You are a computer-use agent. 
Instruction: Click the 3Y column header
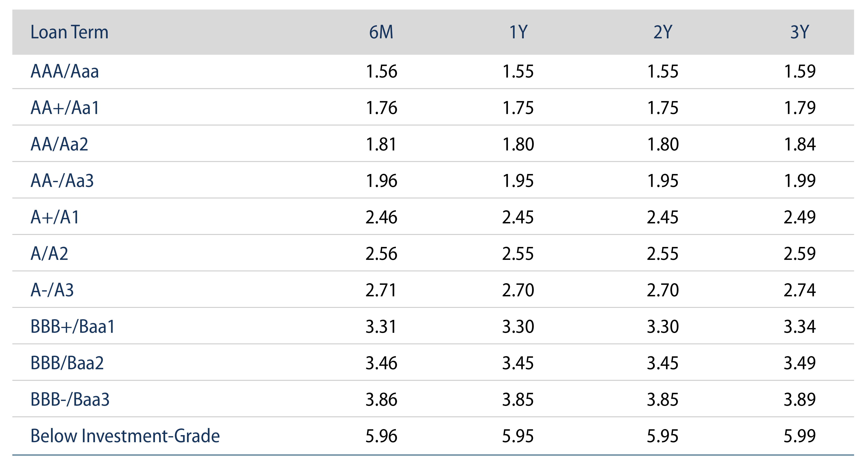pos(799,32)
